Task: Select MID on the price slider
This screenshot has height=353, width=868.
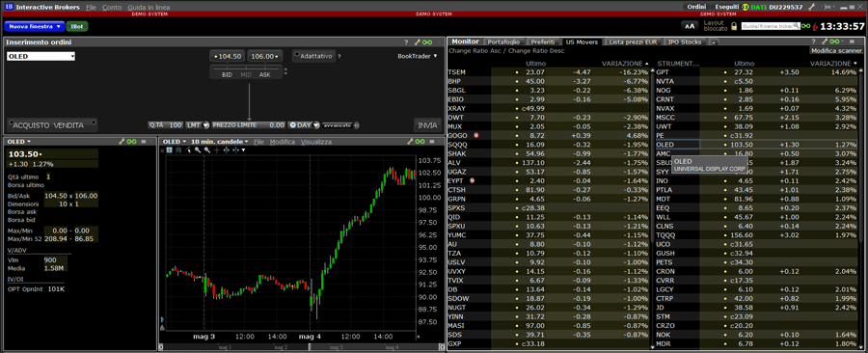Action: (x=246, y=74)
